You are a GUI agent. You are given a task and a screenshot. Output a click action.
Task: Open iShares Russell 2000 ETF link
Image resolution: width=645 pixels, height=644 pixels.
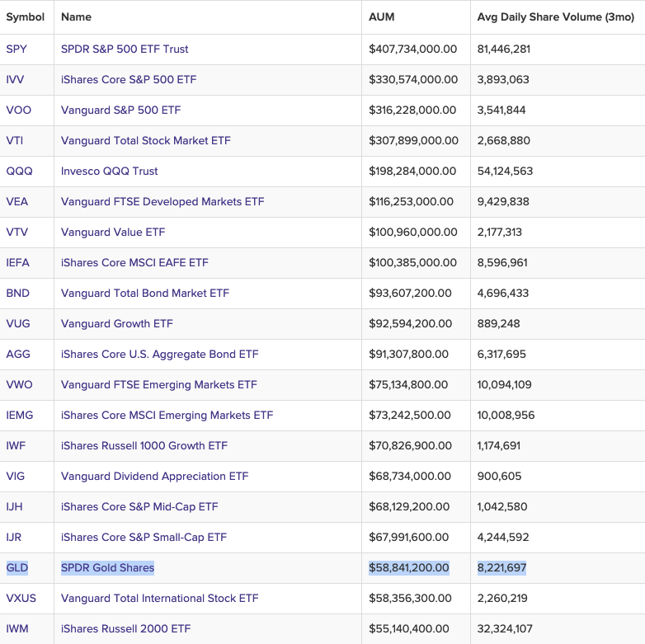coord(126,628)
